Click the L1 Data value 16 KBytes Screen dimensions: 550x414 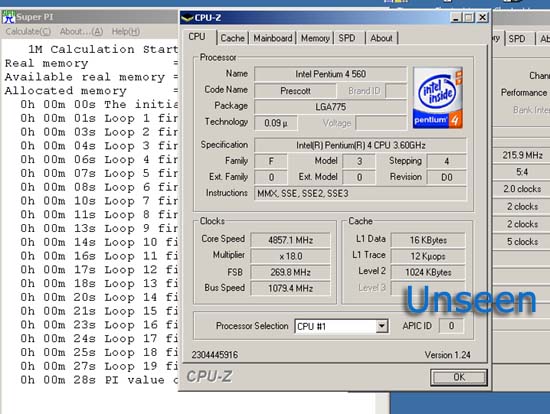428,240
